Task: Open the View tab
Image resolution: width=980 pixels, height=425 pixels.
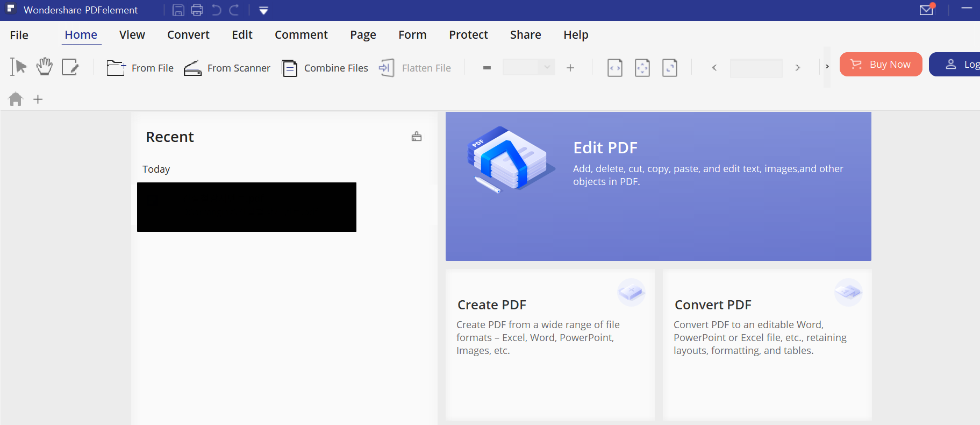Action: [132, 35]
